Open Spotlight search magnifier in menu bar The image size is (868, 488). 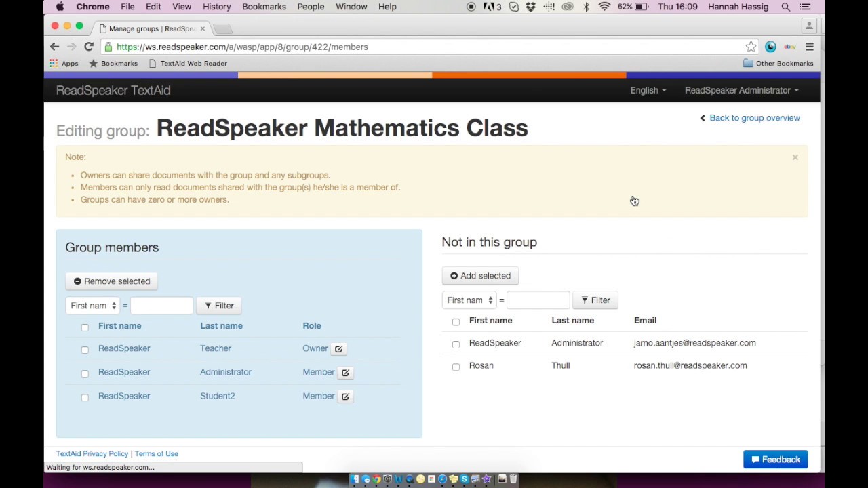[x=785, y=7]
